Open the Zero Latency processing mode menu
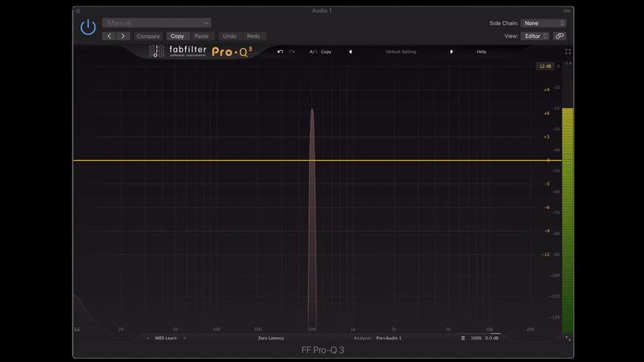644x362 pixels. pyautogui.click(x=270, y=338)
